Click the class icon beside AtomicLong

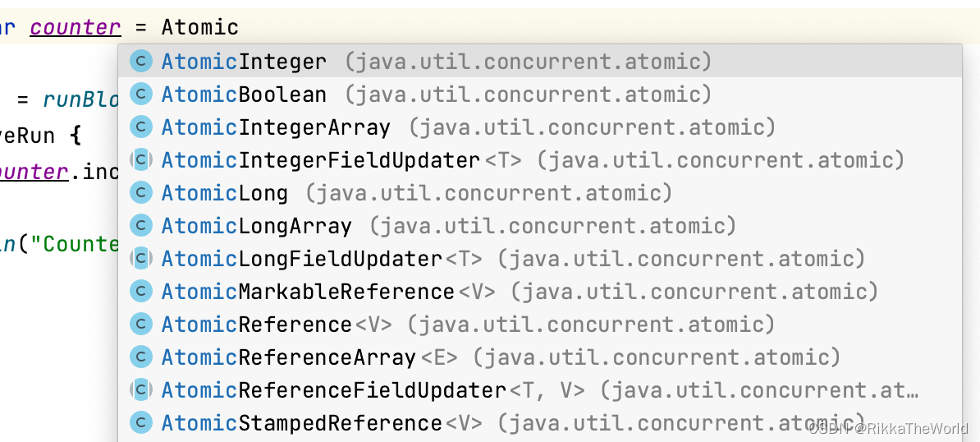pyautogui.click(x=142, y=193)
